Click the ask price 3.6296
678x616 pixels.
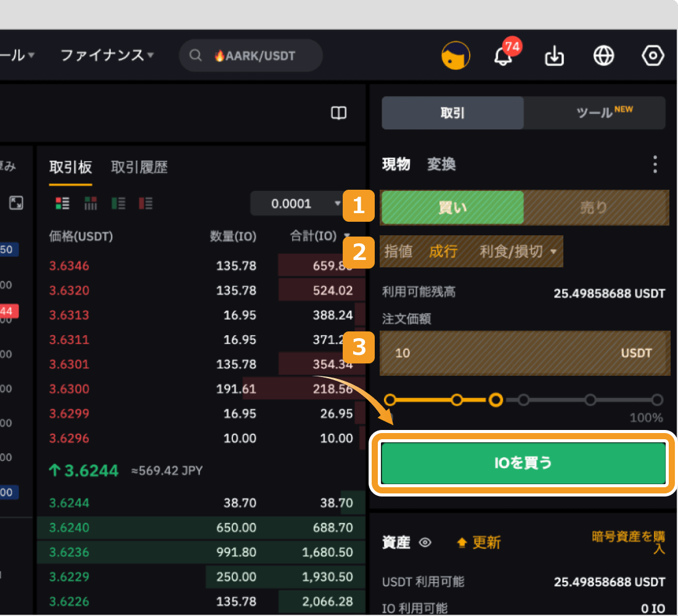[69, 438]
